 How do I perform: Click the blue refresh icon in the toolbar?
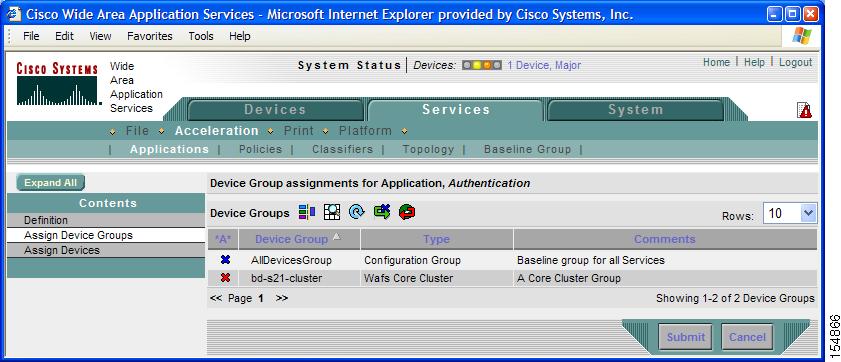pos(357,212)
